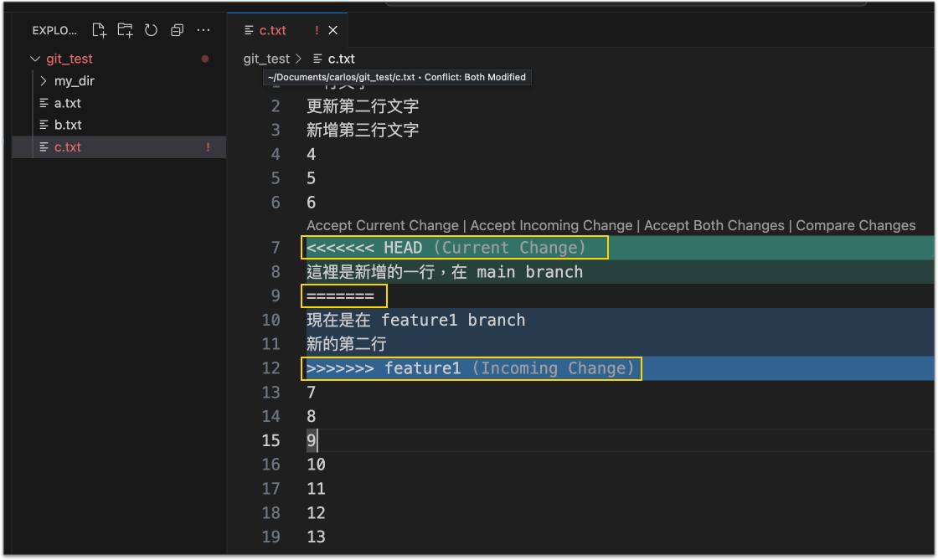938x560 pixels.
Task: Click Accept Current Change
Action: 382,225
